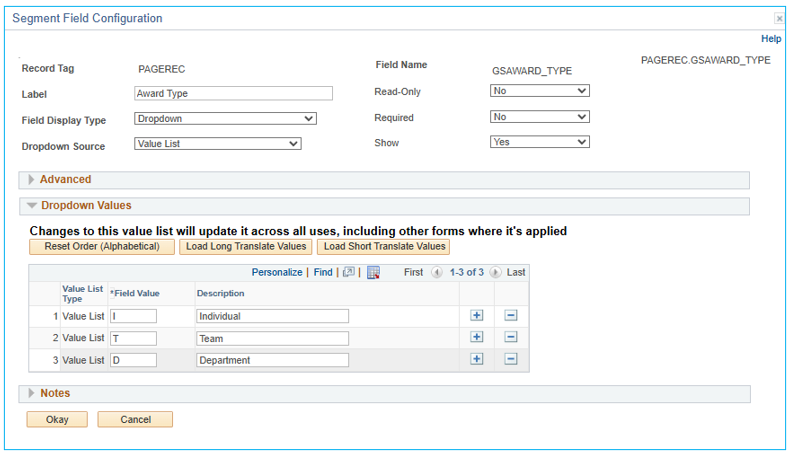Click the Cancel button
This screenshot has height=453, width=789.
[x=135, y=419]
